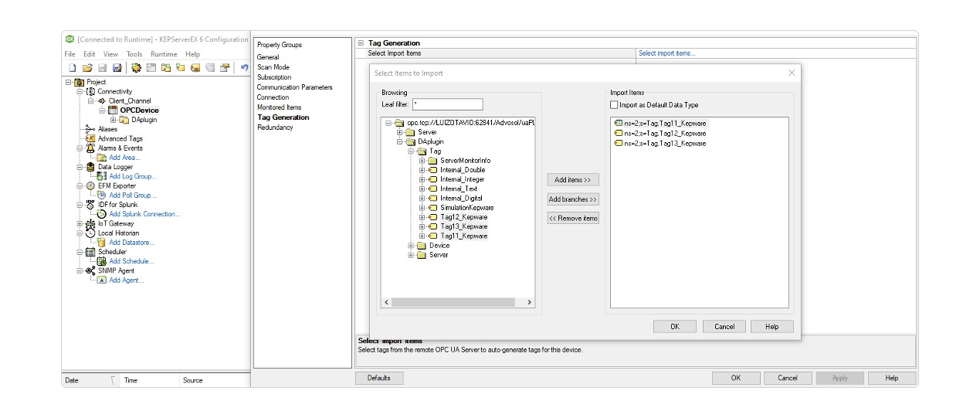Open the Help menu in menu bar
The height and width of the screenshot is (418, 980).
[192, 54]
